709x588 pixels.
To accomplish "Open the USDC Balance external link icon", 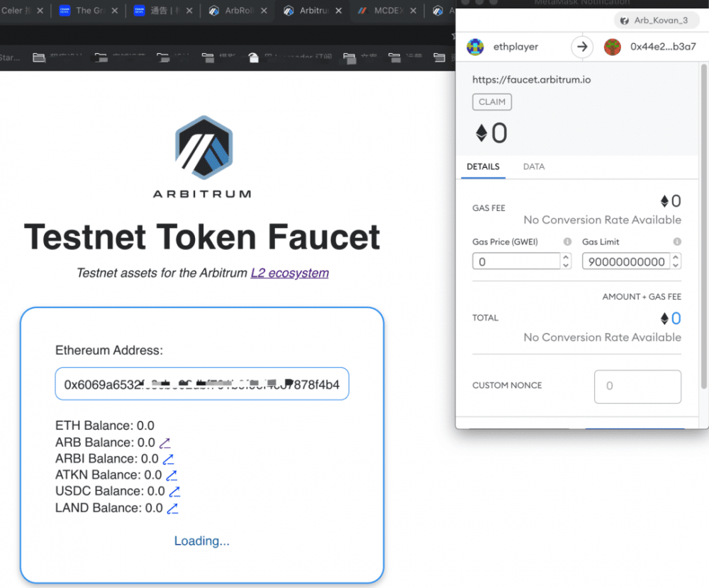I will click(x=175, y=491).
